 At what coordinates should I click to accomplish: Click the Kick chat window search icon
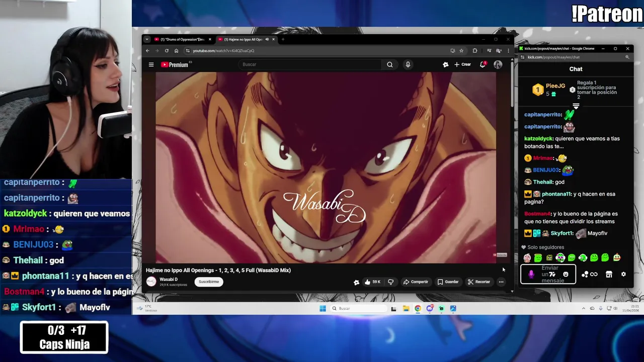tap(627, 57)
